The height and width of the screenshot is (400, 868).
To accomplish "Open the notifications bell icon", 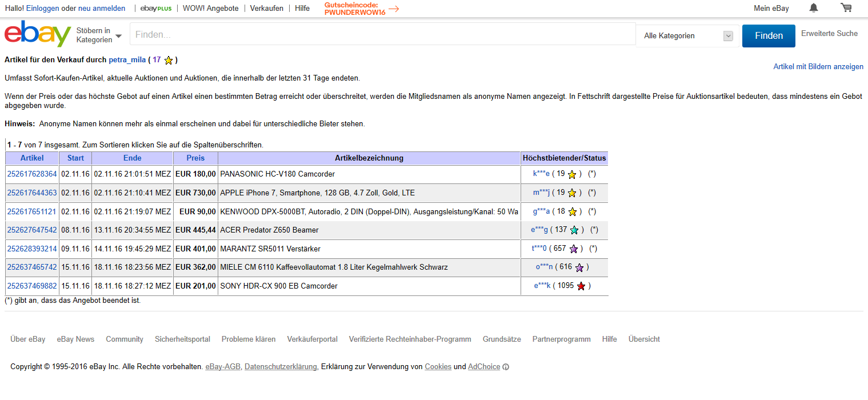I will [814, 8].
